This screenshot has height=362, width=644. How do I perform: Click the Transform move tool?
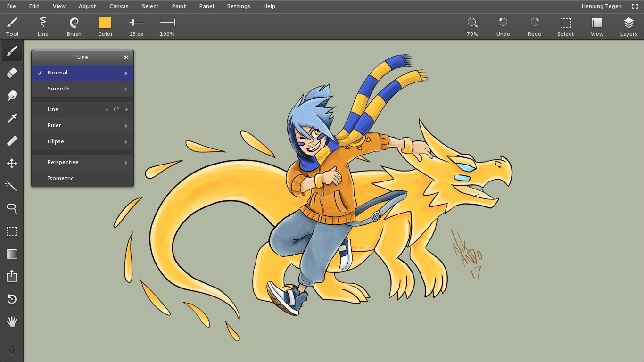point(12,164)
